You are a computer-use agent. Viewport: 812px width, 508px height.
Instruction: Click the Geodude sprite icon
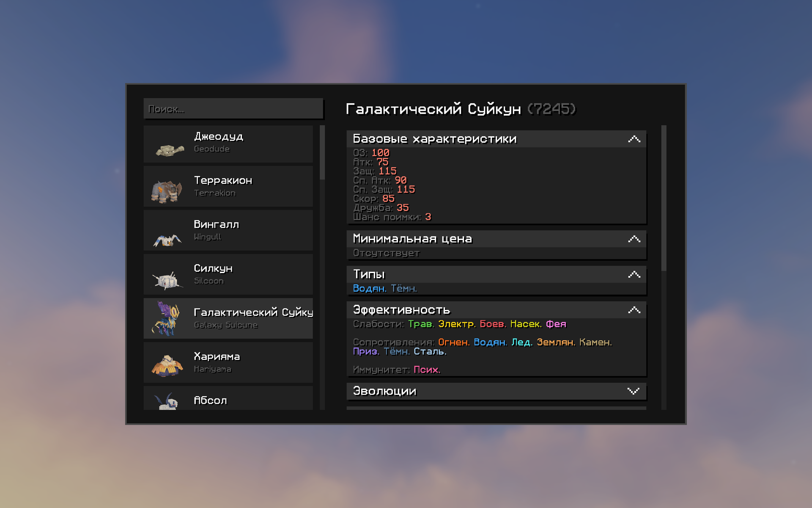(x=170, y=150)
